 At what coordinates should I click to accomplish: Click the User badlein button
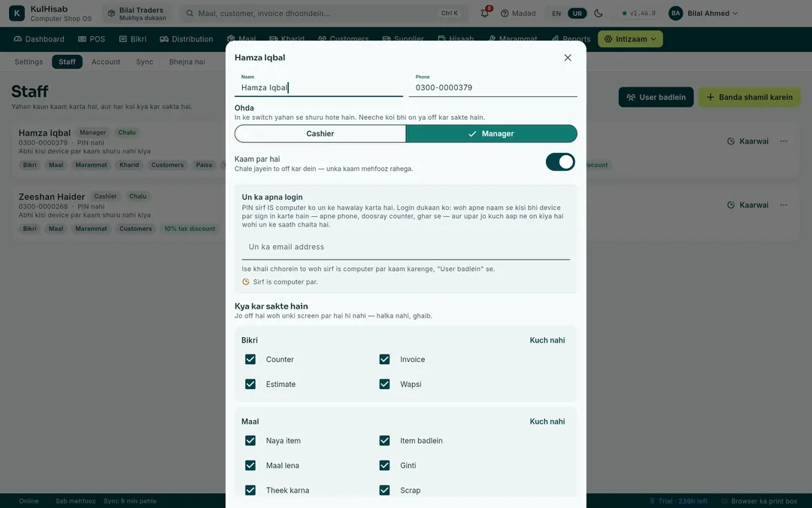pyautogui.click(x=656, y=97)
